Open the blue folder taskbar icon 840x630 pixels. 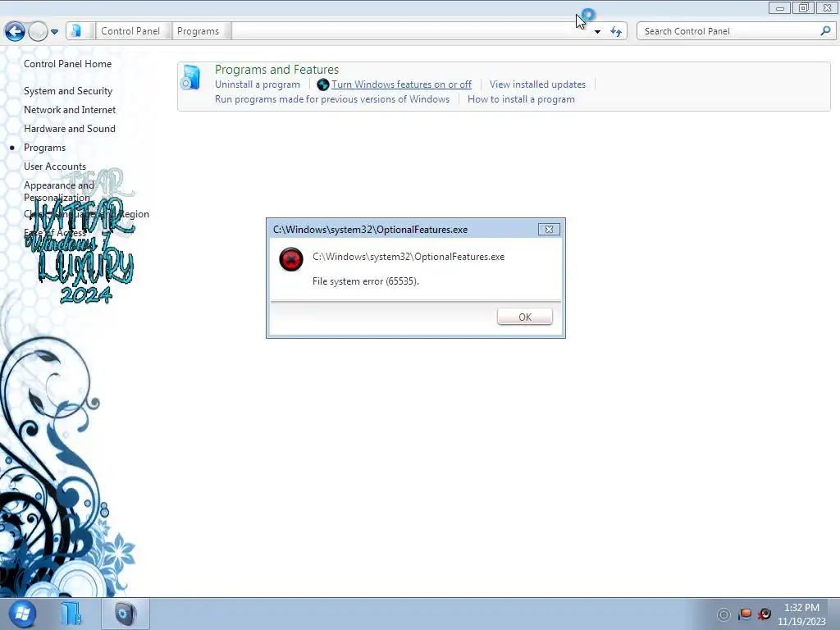(71, 614)
